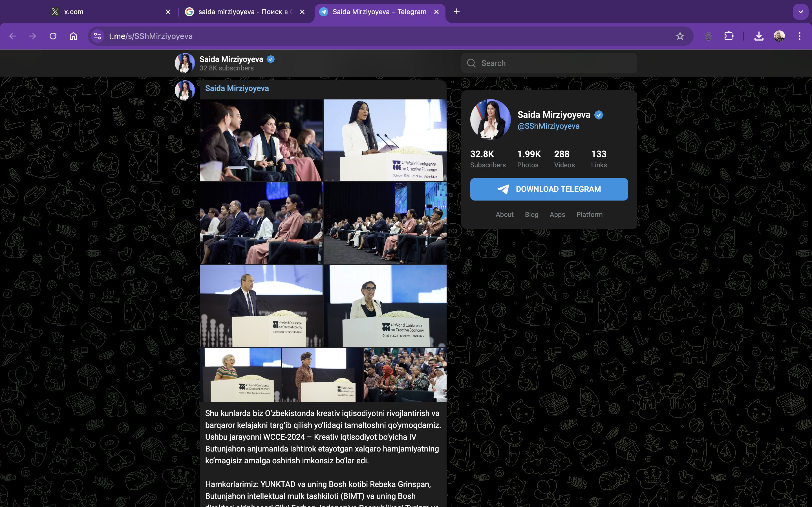
Task: Click the DOWNLOAD TELEGRAM button
Action: click(x=549, y=189)
